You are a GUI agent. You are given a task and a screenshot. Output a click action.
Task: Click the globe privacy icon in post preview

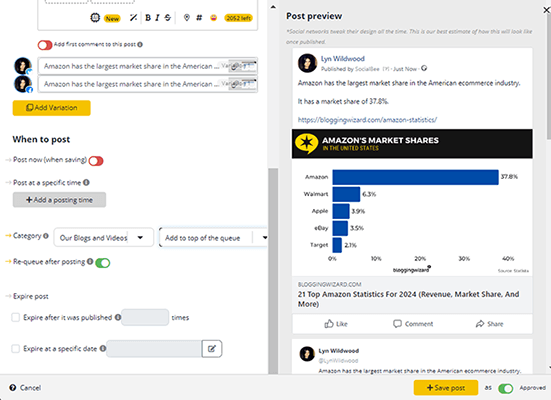point(424,68)
